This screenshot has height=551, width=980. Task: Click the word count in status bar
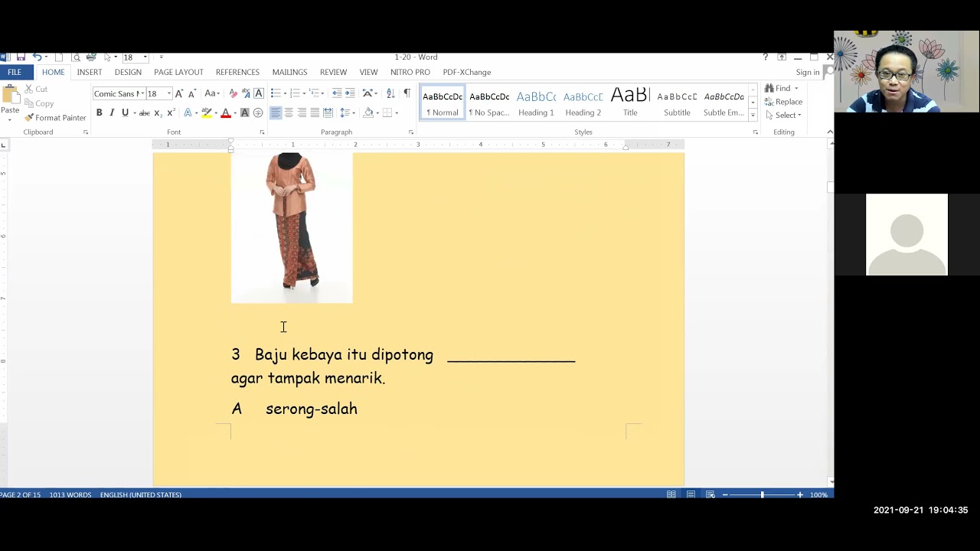tap(70, 494)
